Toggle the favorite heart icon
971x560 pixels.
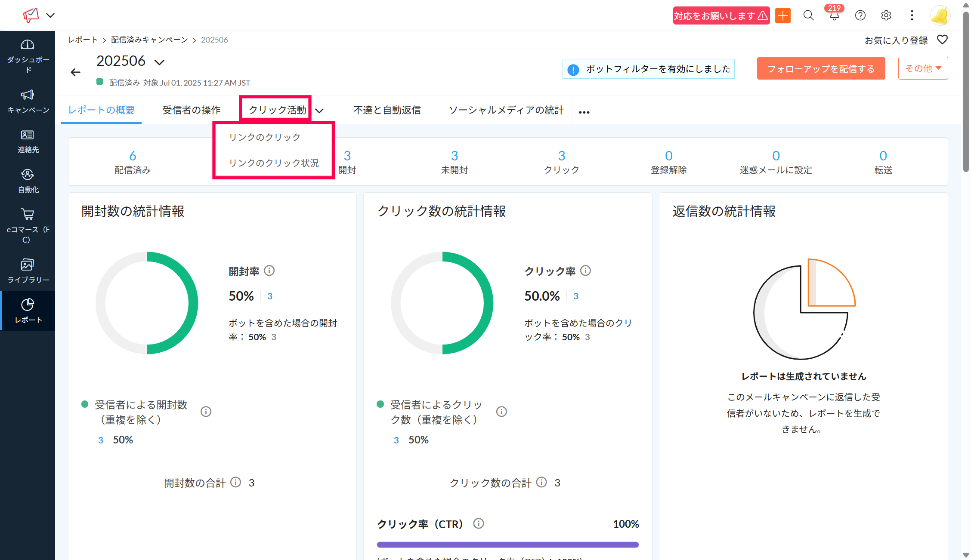click(942, 40)
